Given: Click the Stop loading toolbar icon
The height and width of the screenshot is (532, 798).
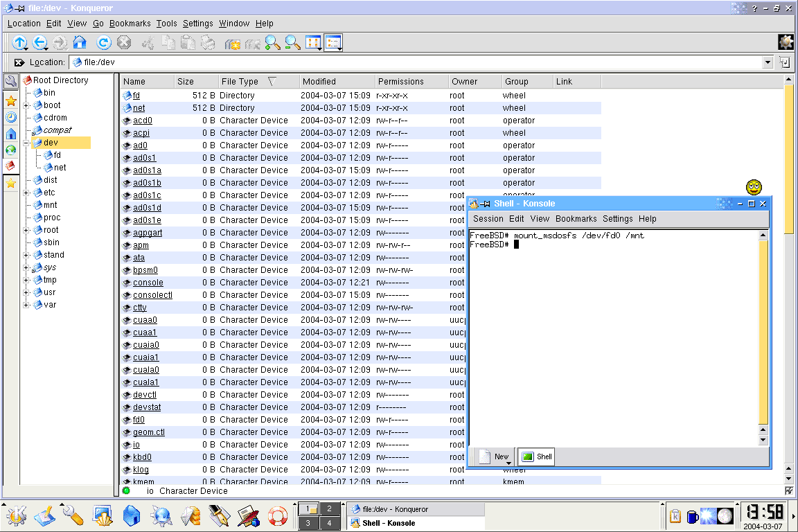Looking at the screenshot, I should (x=124, y=42).
